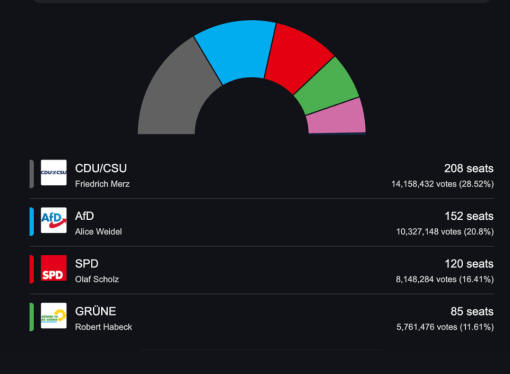
Task: Open candidate Alice Weidel
Action: pos(98,232)
